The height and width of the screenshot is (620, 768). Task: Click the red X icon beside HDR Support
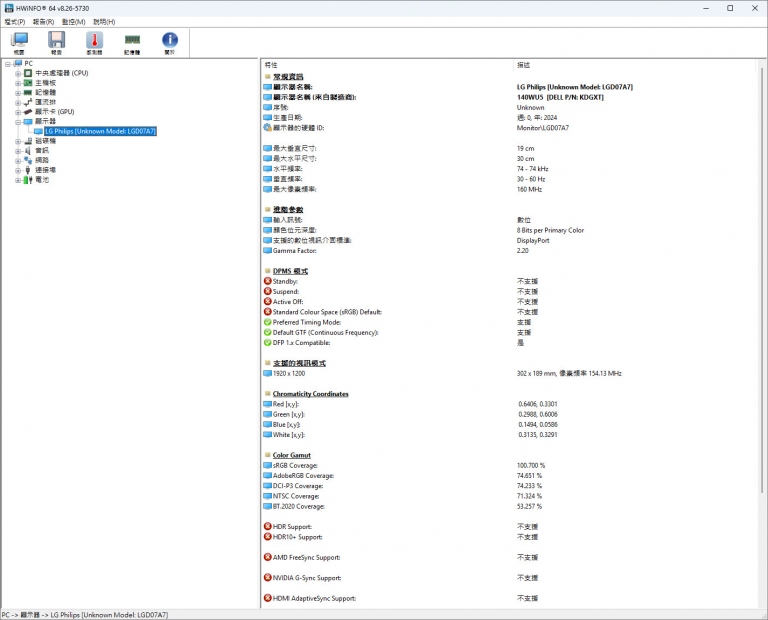point(267,526)
